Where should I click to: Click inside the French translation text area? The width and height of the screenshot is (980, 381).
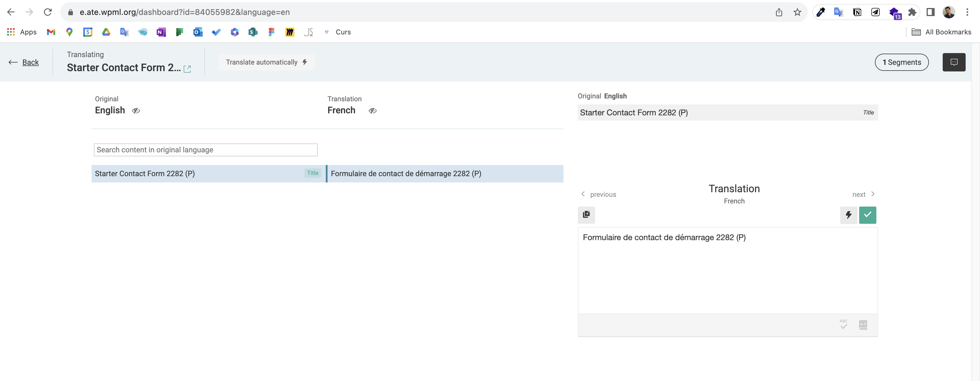pyautogui.click(x=727, y=270)
